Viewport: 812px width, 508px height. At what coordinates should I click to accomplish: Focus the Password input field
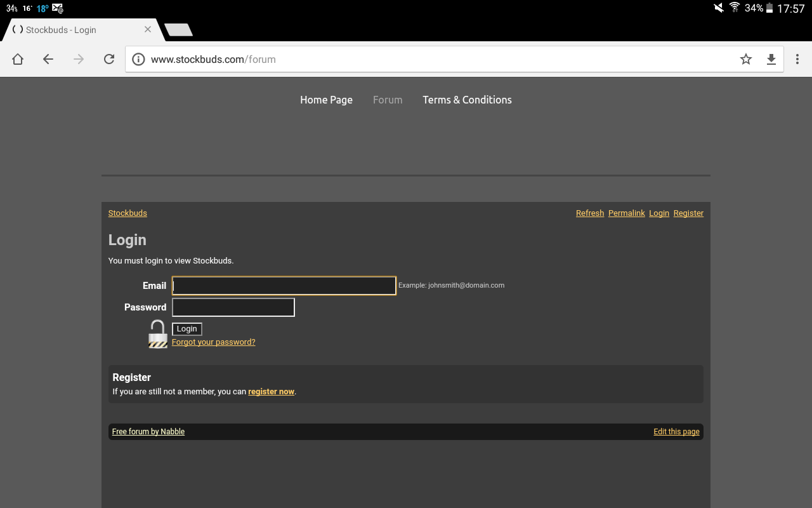click(233, 307)
